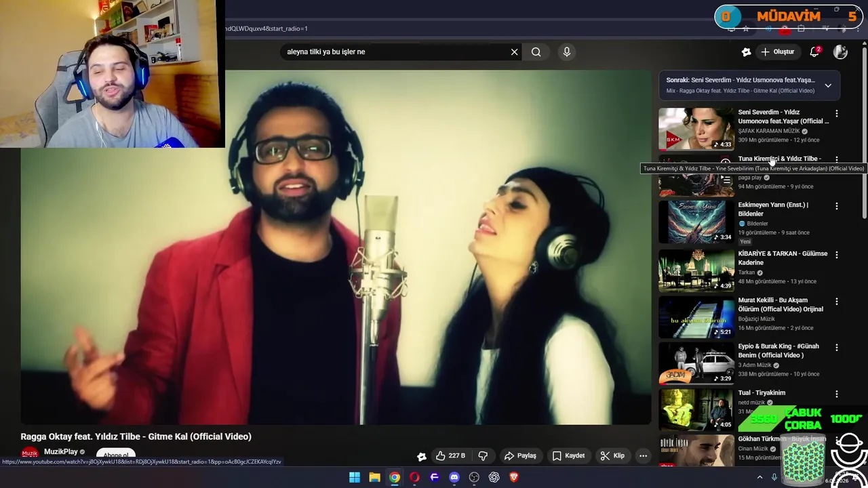
Task: Expand the Mix playlist panel chevron
Action: point(828,85)
